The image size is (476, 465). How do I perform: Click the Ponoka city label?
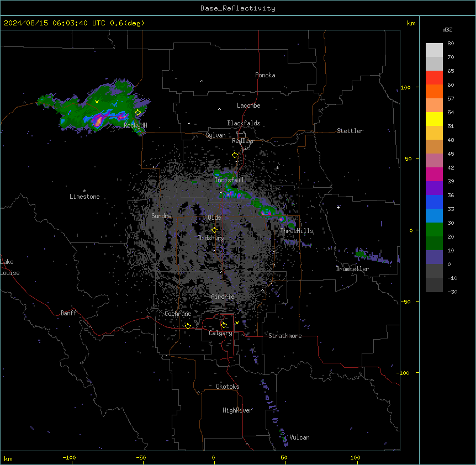coord(265,75)
